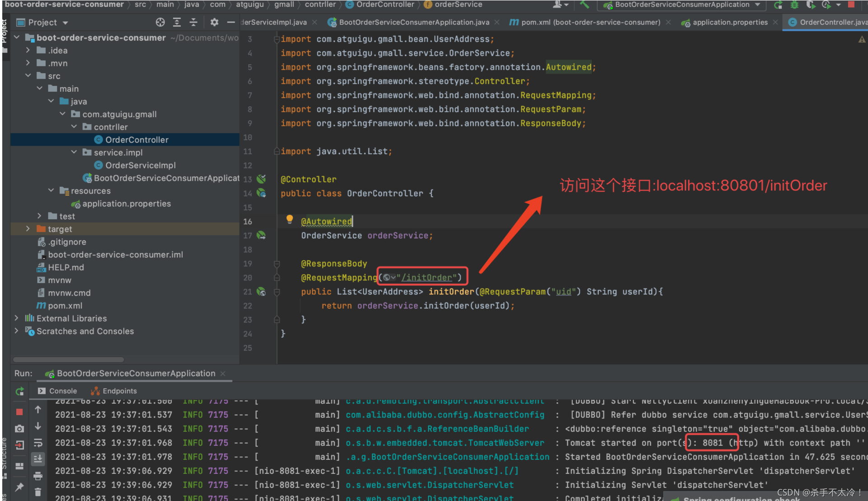Toggle Soft-Wrap in the console
868x501 pixels.
pos(38,443)
